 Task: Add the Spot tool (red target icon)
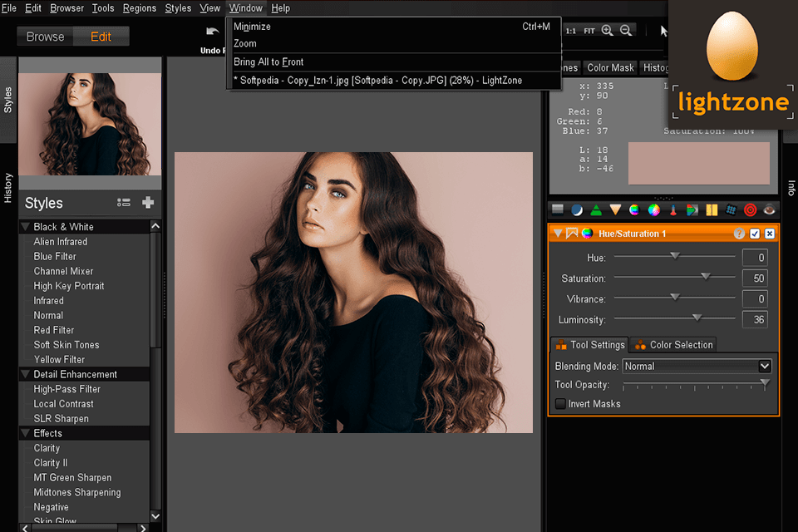[x=751, y=210]
